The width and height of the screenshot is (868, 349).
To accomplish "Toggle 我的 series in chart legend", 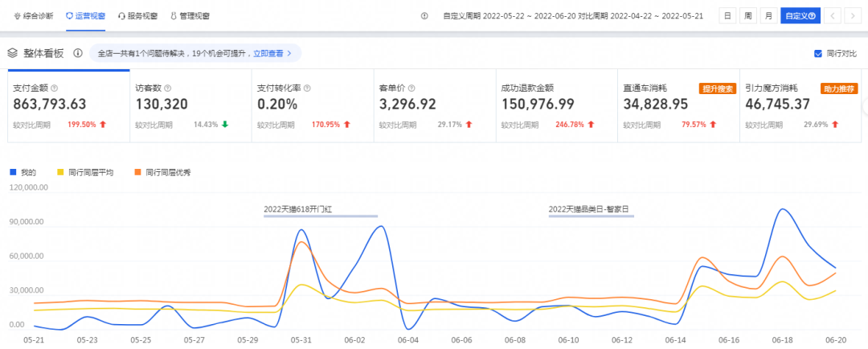I will tap(23, 172).
